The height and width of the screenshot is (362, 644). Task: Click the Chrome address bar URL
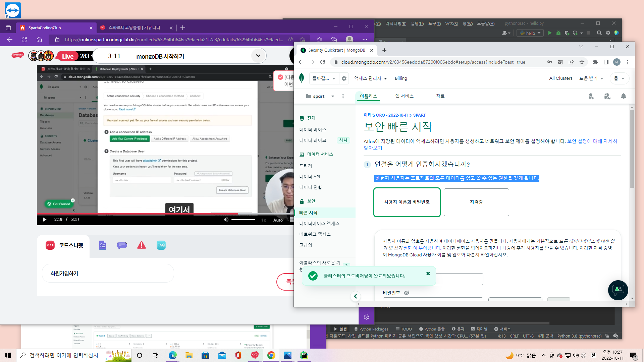tap(433, 62)
